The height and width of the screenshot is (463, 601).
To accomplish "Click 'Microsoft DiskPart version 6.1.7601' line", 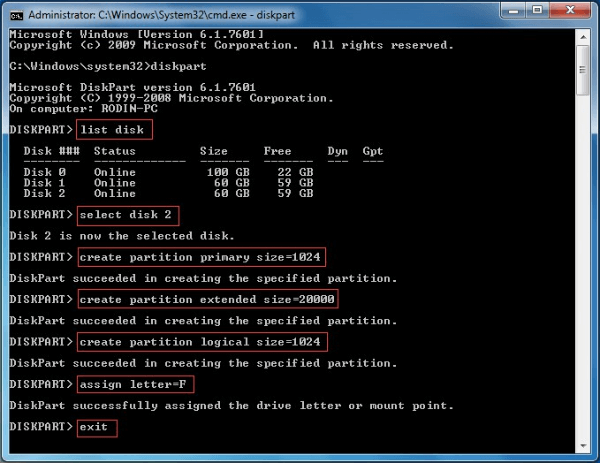I will coord(133,87).
